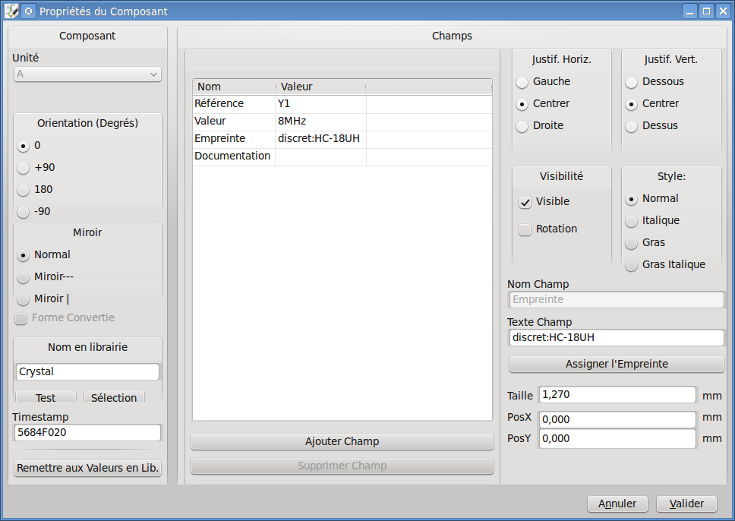The image size is (735, 521).
Task: Choose Miroir--- mirror option
Action: point(24,276)
